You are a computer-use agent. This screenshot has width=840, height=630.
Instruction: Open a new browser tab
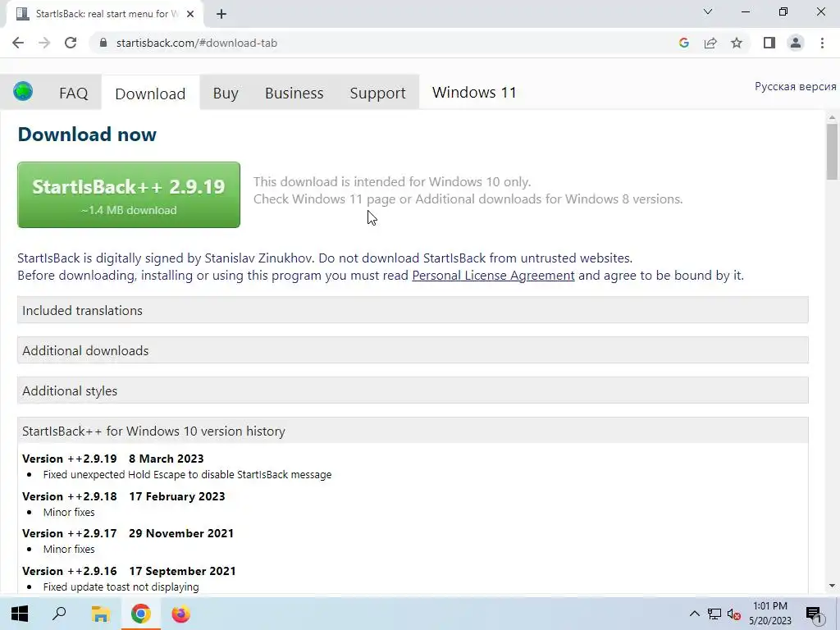point(221,14)
